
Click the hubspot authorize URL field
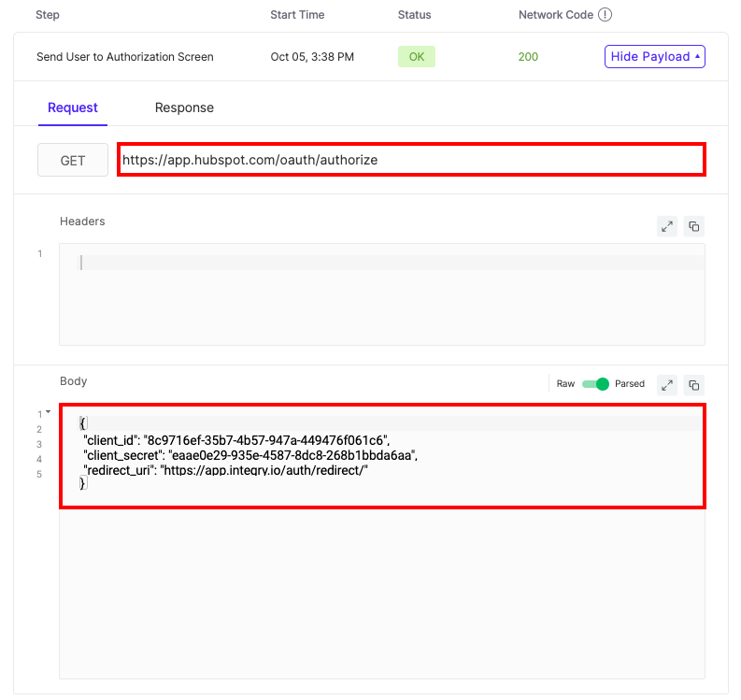(x=411, y=160)
